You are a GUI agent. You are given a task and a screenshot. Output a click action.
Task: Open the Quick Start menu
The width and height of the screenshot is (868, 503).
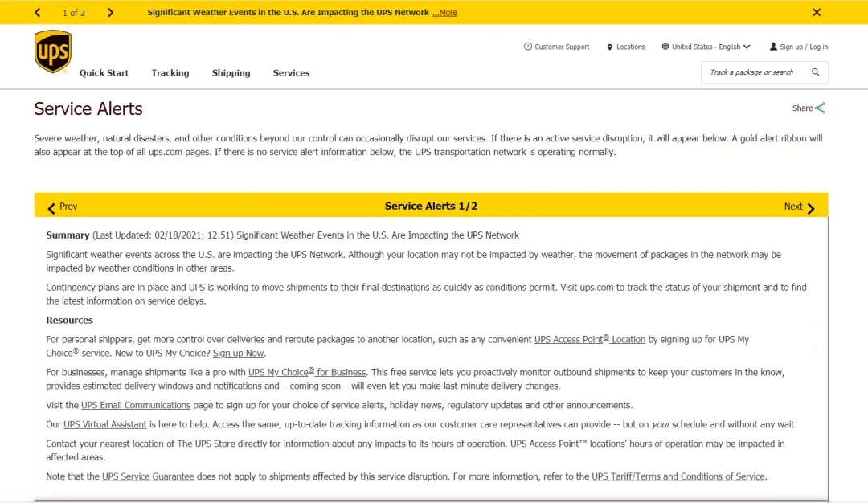pyautogui.click(x=104, y=73)
